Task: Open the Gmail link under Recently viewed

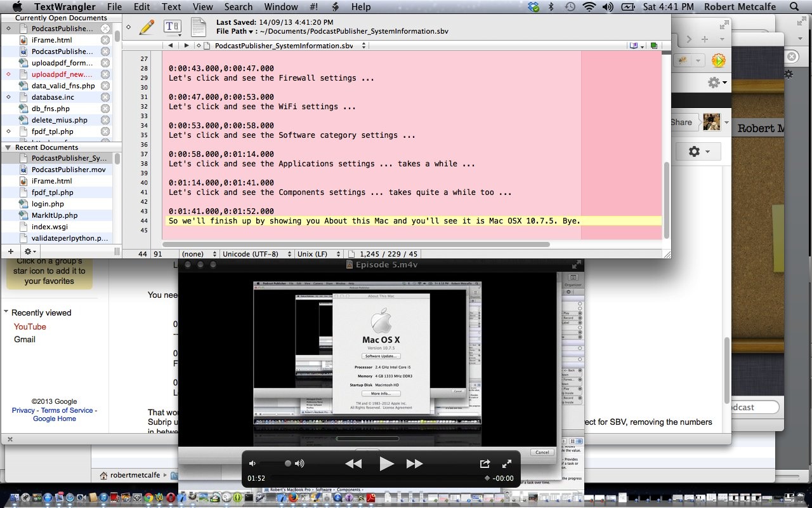Action: [25, 339]
